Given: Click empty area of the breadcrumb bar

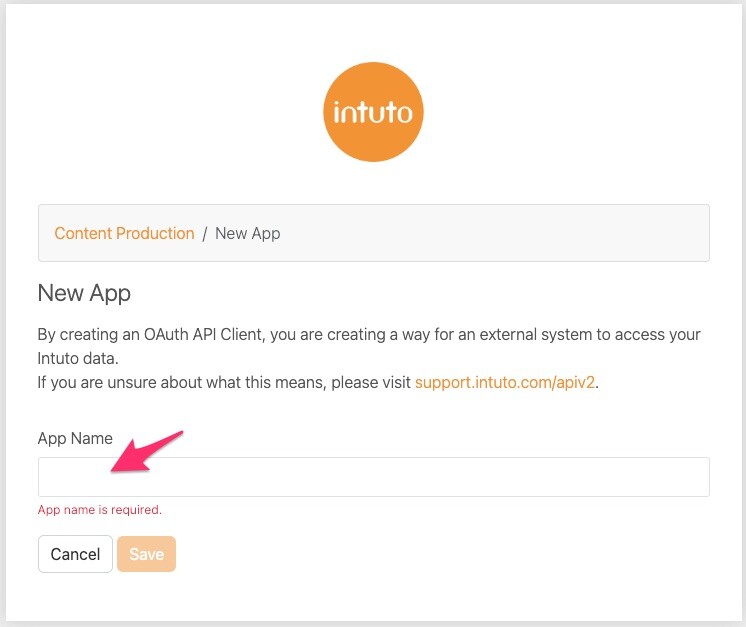Looking at the screenshot, I should click(500, 233).
